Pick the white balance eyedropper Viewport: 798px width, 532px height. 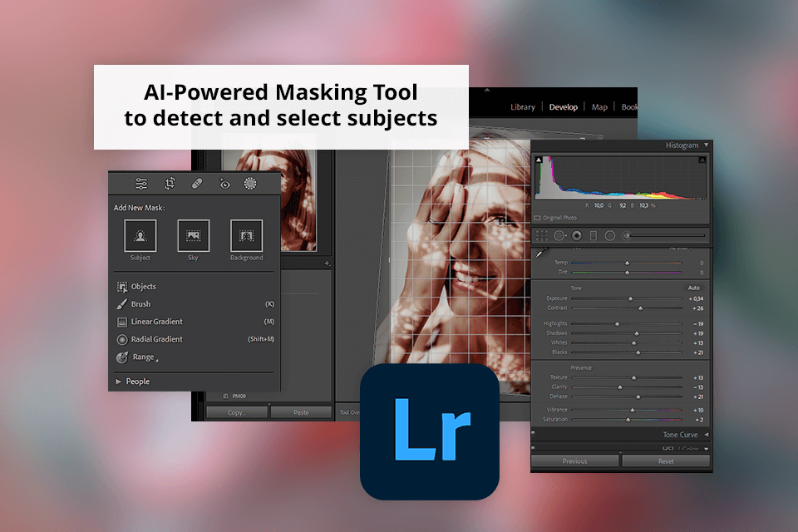541,253
